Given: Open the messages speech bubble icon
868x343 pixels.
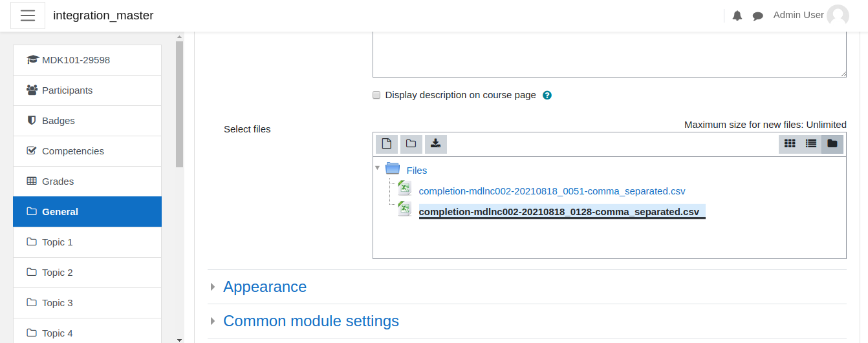Looking at the screenshot, I should (758, 16).
